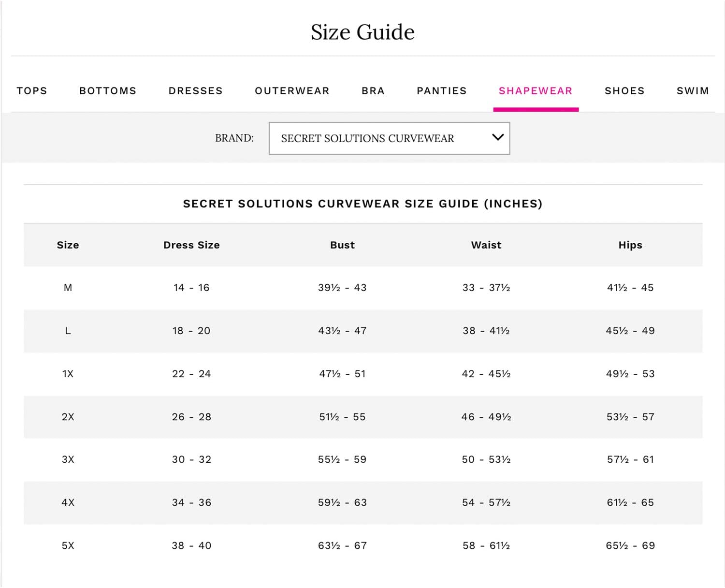This screenshot has height=588, width=725.
Task: Click the Bust column header
Action: 342,245
